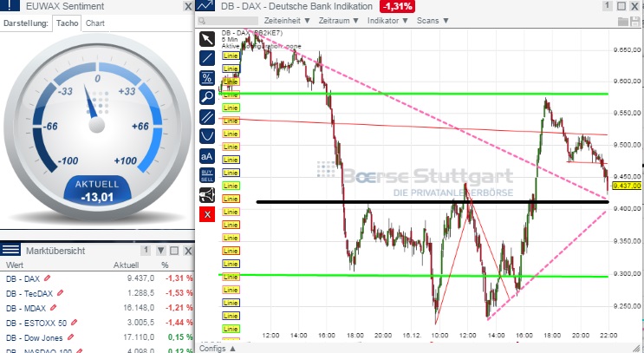Click the red X delete drawings tool
This screenshot has height=353, width=644.
coord(207,214)
